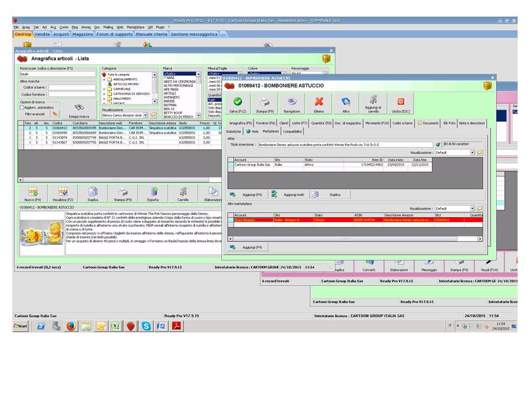Expand the ABBIGLIAMENTO category node
Screen dimensions: 532x399
click(x=105, y=79)
